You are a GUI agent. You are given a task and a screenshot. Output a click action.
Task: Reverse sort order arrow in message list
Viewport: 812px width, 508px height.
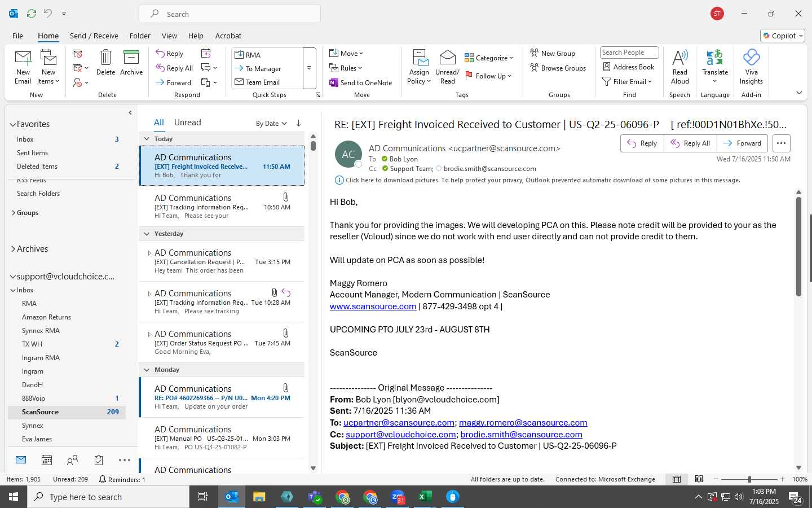point(298,123)
